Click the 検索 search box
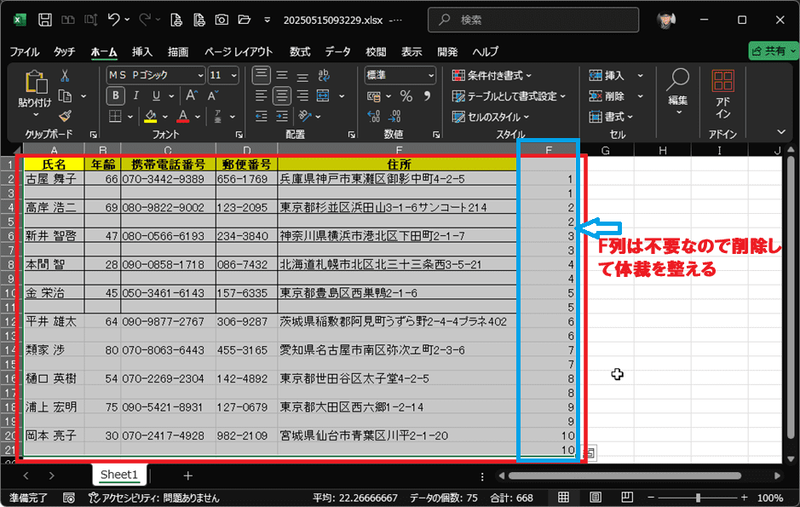Viewport: 800px width, 507px height. pos(533,20)
